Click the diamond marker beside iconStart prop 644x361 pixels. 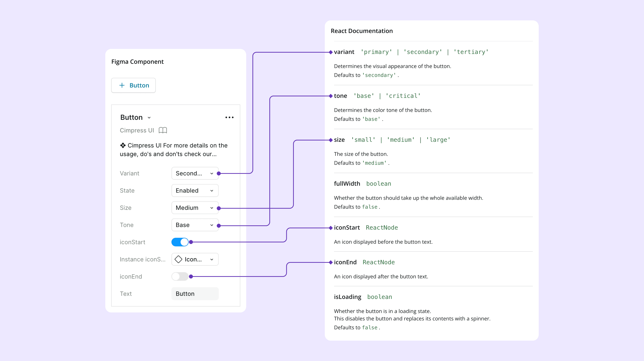331,228
